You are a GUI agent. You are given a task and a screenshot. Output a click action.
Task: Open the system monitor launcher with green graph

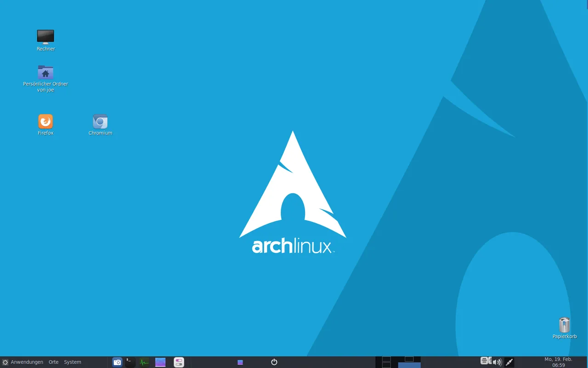(145, 362)
